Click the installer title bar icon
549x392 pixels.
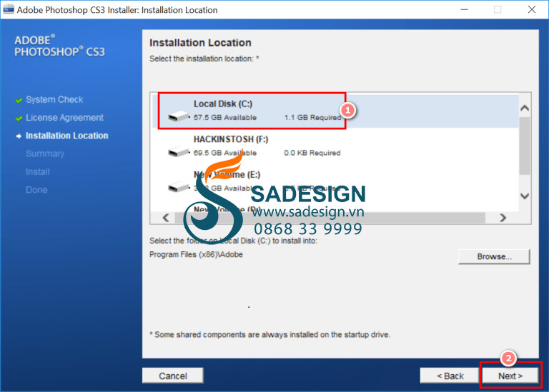tap(9, 10)
